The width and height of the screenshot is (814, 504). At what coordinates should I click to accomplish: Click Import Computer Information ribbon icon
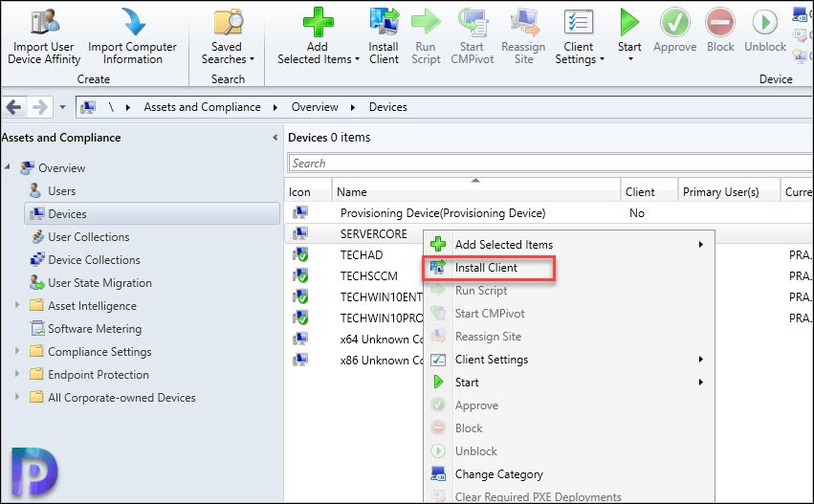(133, 21)
